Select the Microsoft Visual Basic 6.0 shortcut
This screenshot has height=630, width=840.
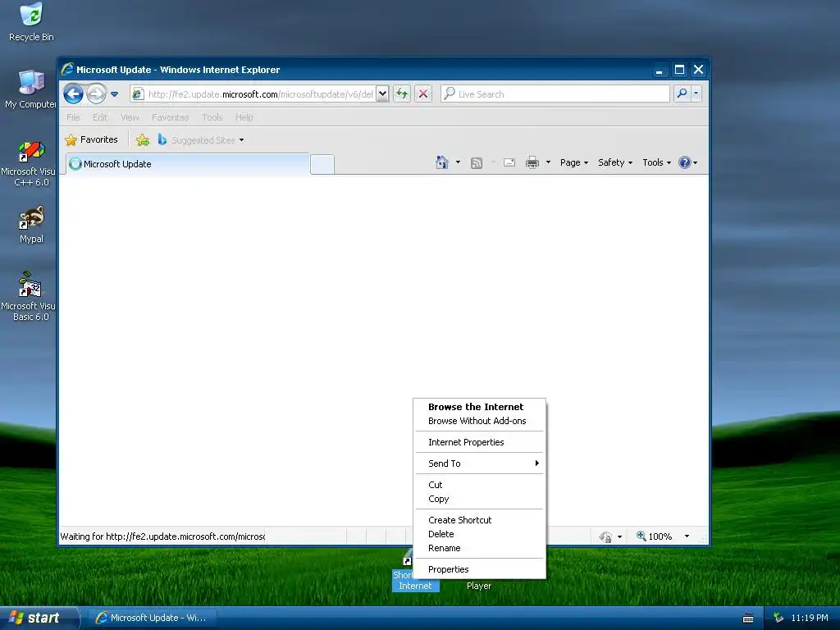[30, 297]
